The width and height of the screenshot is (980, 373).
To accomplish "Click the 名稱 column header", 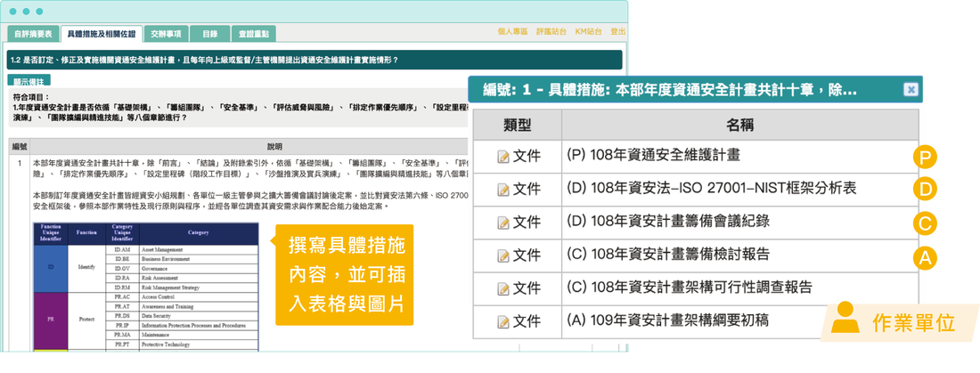I will pos(740,125).
